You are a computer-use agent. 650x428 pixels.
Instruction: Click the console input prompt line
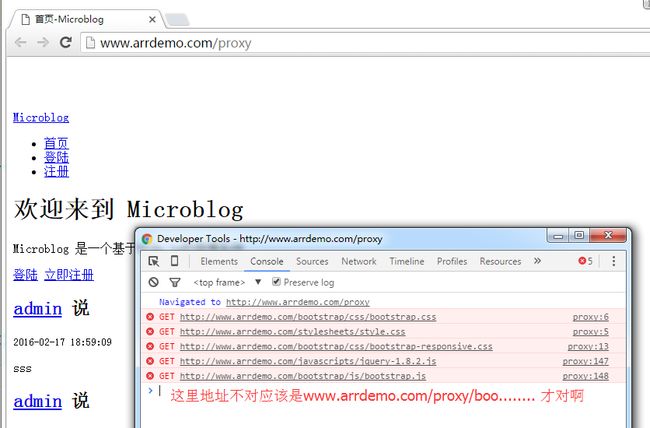[x=383, y=391]
